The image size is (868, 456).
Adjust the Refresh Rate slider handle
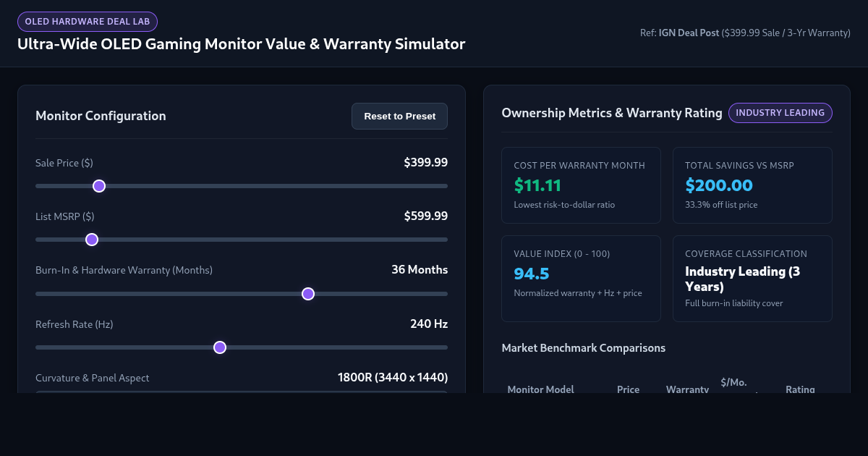[x=220, y=347]
